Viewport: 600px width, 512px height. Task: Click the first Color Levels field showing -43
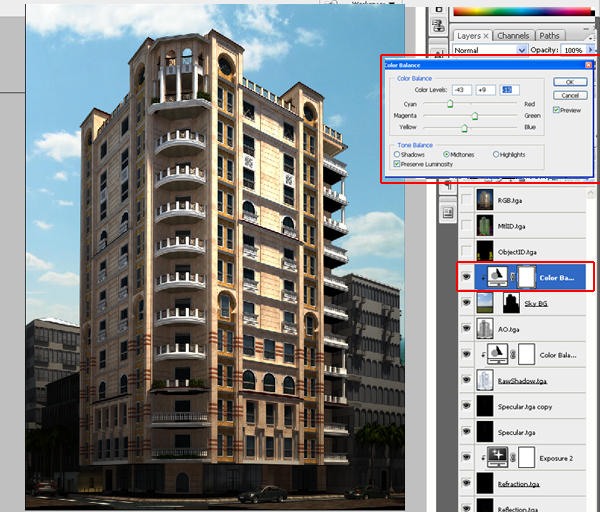click(461, 90)
